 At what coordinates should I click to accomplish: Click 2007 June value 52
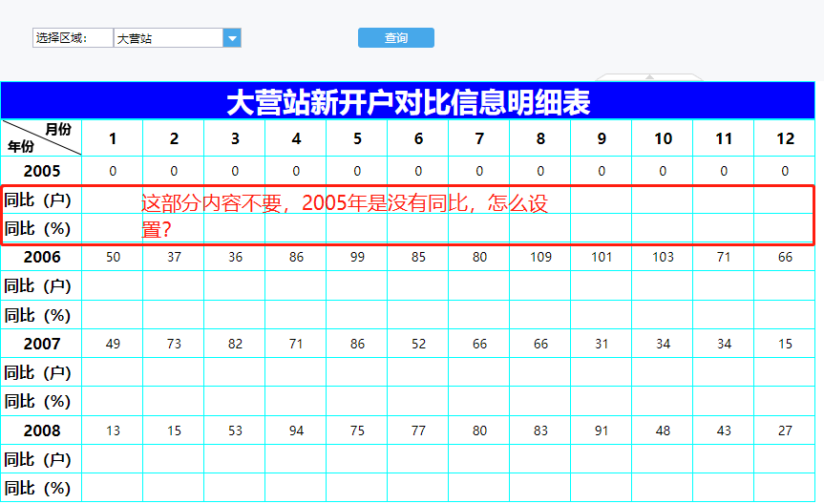click(x=418, y=344)
